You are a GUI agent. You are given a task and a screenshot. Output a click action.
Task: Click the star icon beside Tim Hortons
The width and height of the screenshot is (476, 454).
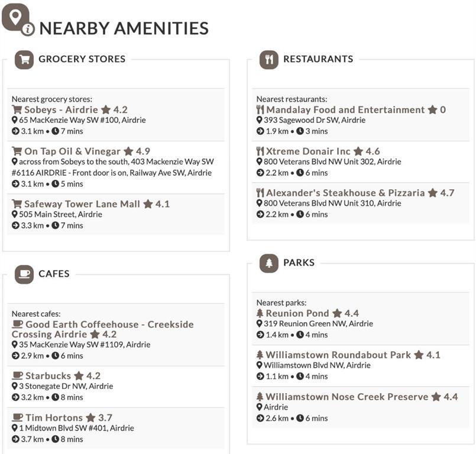pos(90,418)
